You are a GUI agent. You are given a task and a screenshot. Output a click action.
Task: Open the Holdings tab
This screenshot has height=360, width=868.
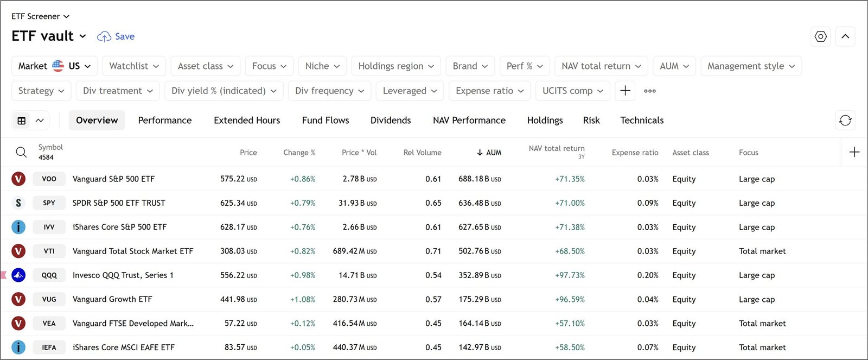tap(545, 120)
